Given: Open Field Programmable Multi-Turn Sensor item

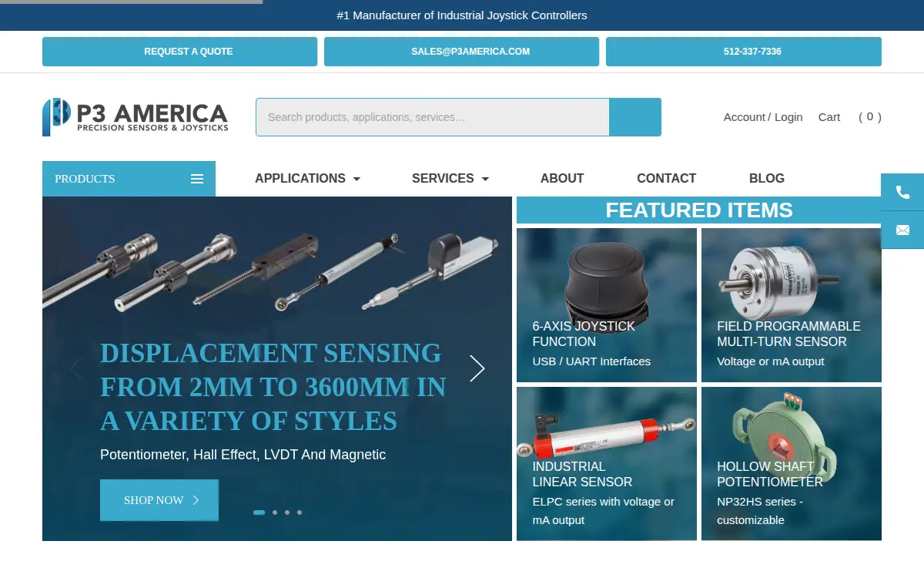Looking at the screenshot, I should (x=792, y=305).
